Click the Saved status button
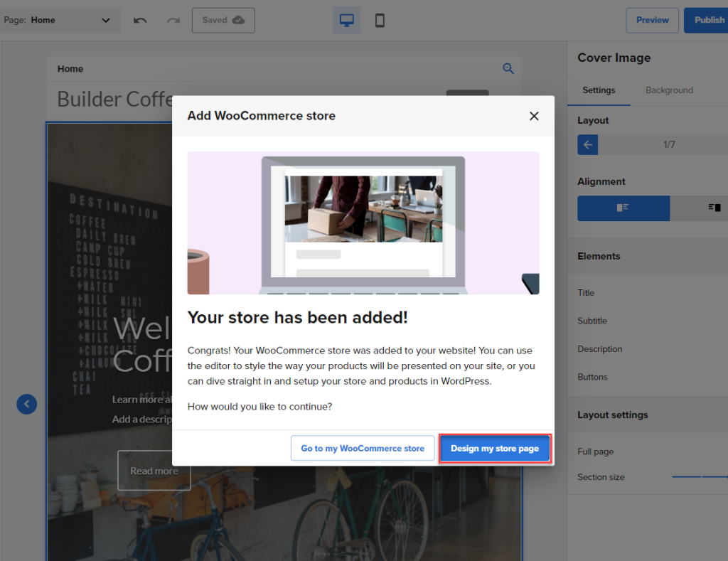 (x=223, y=21)
